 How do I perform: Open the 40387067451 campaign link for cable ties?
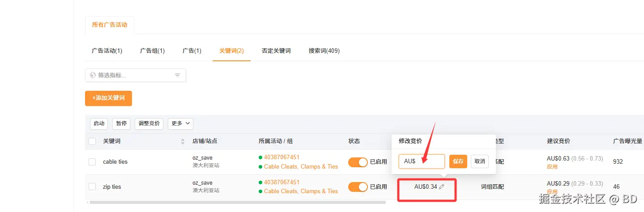pyautogui.click(x=281, y=157)
